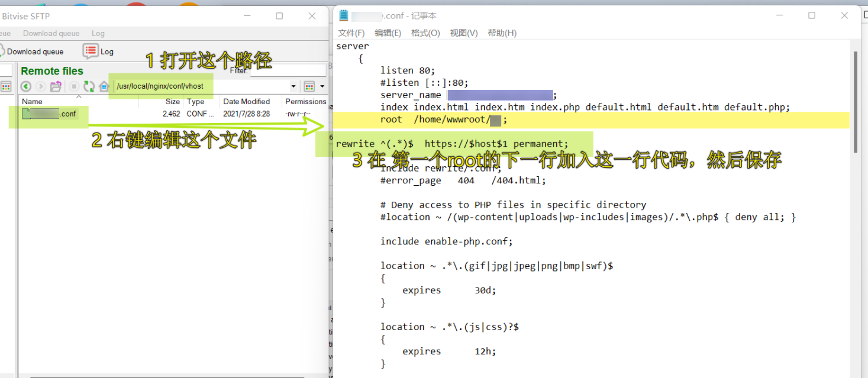Click the Notepad vertical scrollbar thumb
Image resolution: width=868 pixels, height=378 pixels.
coord(855,101)
